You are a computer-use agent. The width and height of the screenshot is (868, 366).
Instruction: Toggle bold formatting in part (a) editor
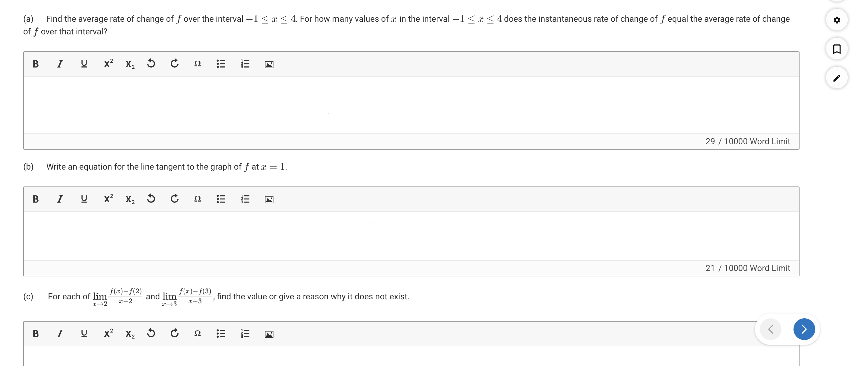(36, 63)
